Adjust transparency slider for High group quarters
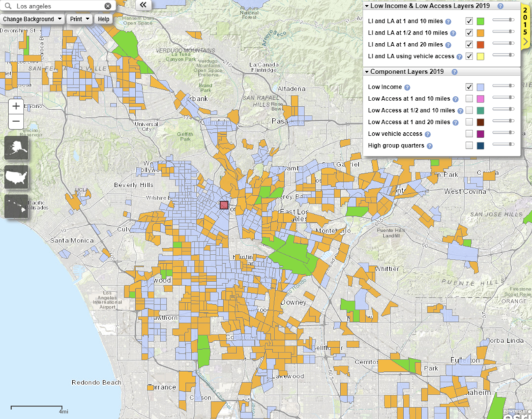 pyautogui.click(x=504, y=144)
